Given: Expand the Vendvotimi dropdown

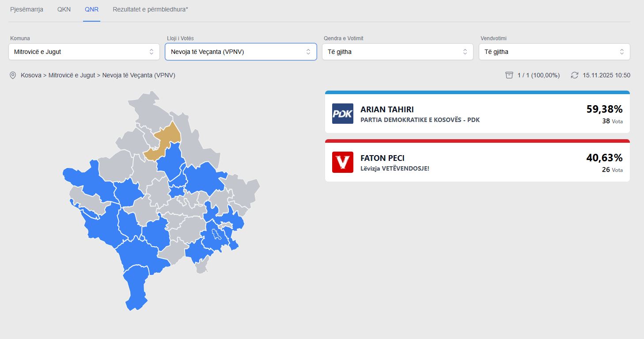Looking at the screenshot, I should 554,52.
